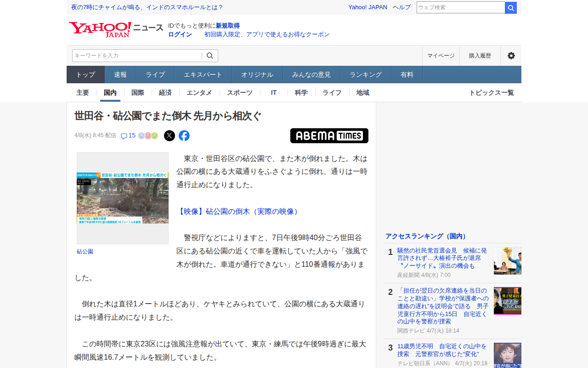Viewport: 588px width, 368px height.
Task: Click the timestamp 4/8(水) 8:45 配信
Action: pyautogui.click(x=95, y=135)
